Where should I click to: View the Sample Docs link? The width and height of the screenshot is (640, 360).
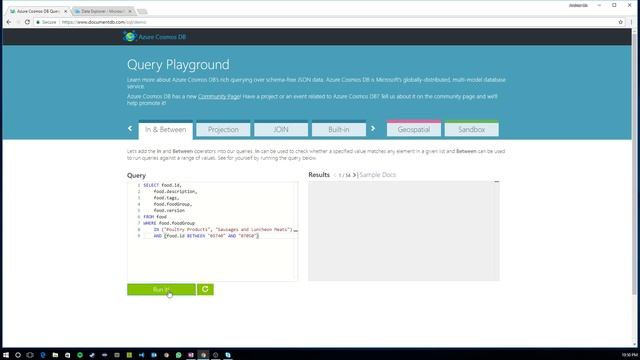point(378,175)
